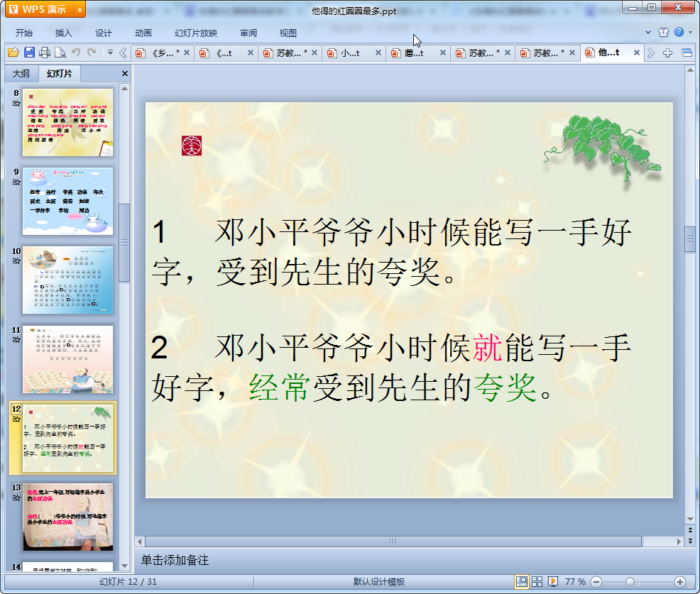Click the Save floppy disk icon

30,53
